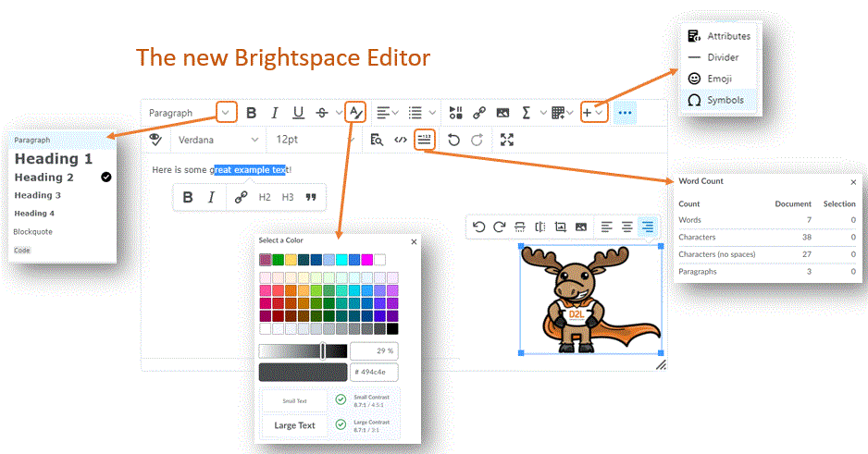868x454 pixels.
Task: Open the 12pt font size dropdown
Action: coord(313,140)
